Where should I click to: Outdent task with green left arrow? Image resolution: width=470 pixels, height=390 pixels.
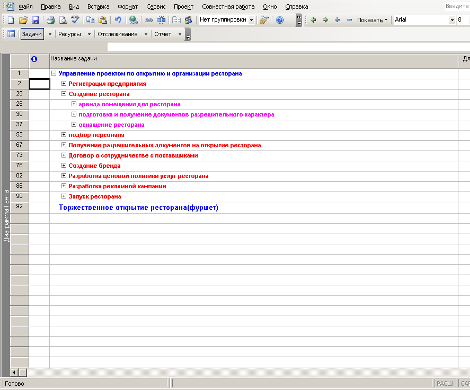point(313,20)
